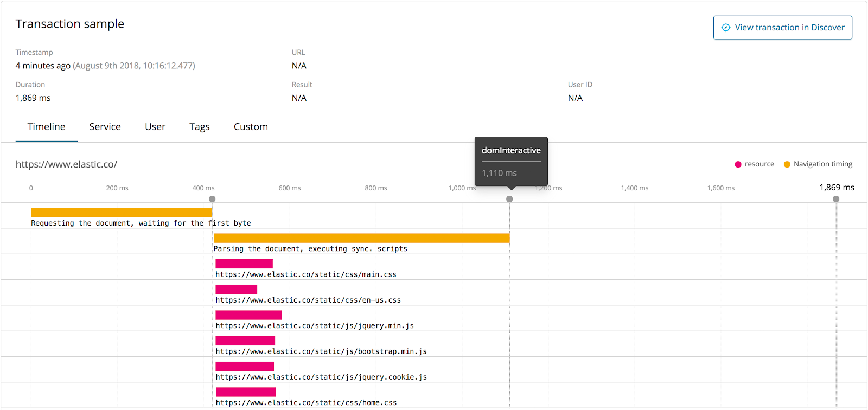Click the timeline marker near 400 ms
Image resolution: width=868 pixels, height=410 pixels.
(212, 199)
